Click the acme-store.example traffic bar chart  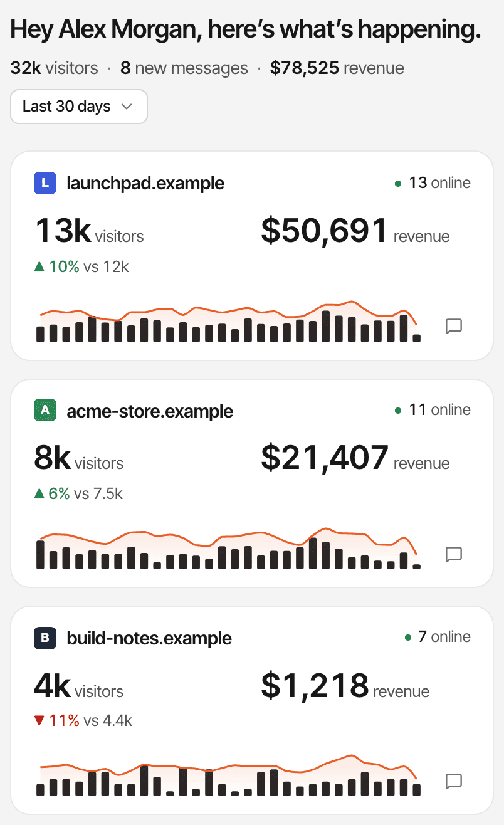click(229, 549)
